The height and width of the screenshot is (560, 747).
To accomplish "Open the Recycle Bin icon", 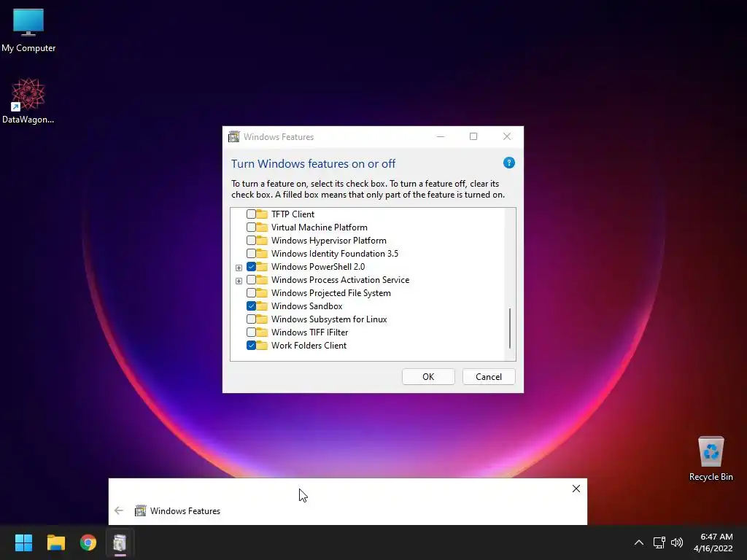I will [x=711, y=459].
